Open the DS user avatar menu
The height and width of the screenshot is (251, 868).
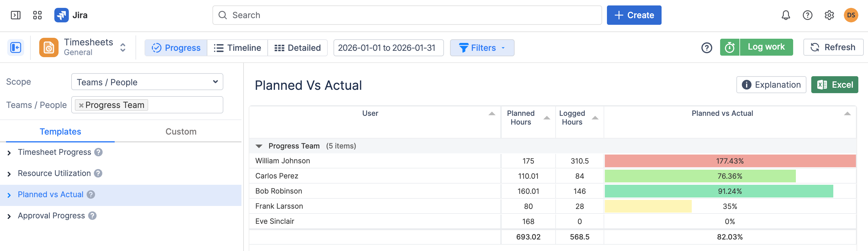pyautogui.click(x=851, y=15)
